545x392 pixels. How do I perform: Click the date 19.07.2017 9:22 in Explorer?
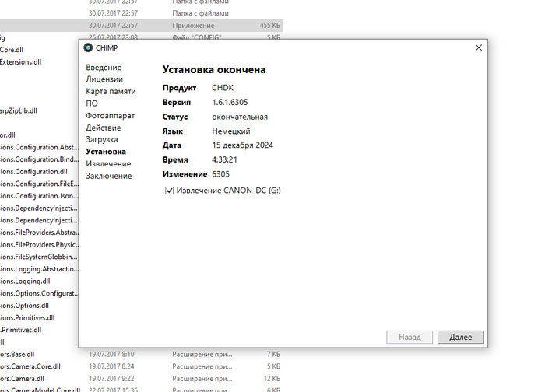pyautogui.click(x=111, y=379)
